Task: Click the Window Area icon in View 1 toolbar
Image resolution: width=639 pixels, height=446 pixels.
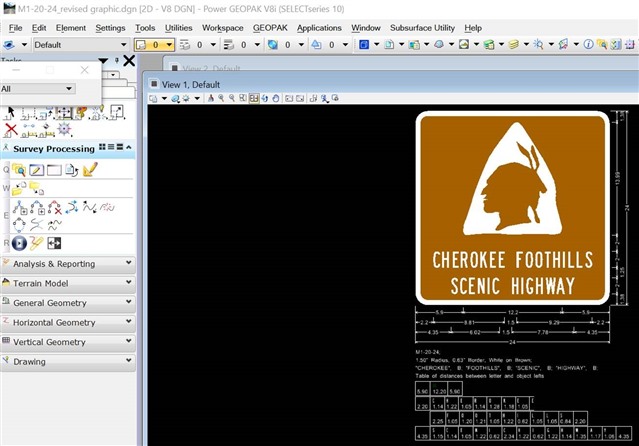Action: tap(243, 98)
